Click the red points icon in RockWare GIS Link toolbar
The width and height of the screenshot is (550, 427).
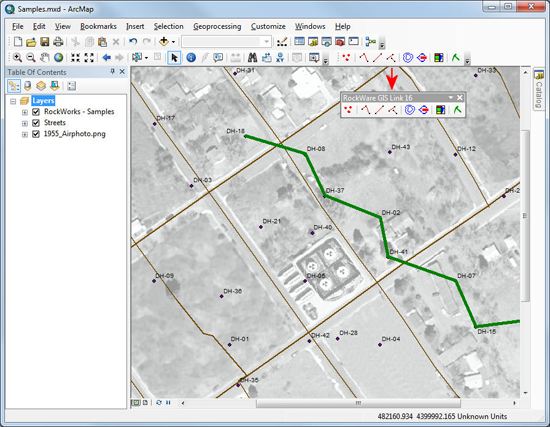point(348,110)
